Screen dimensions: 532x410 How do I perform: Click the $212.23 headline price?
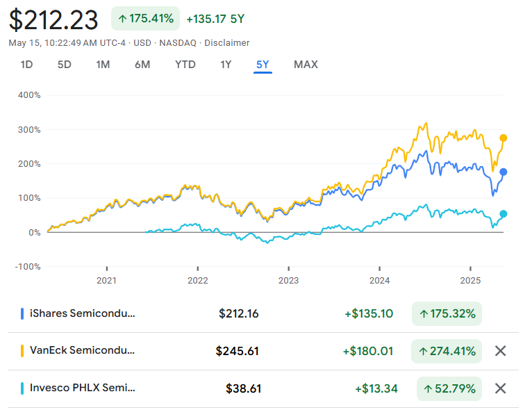click(53, 20)
